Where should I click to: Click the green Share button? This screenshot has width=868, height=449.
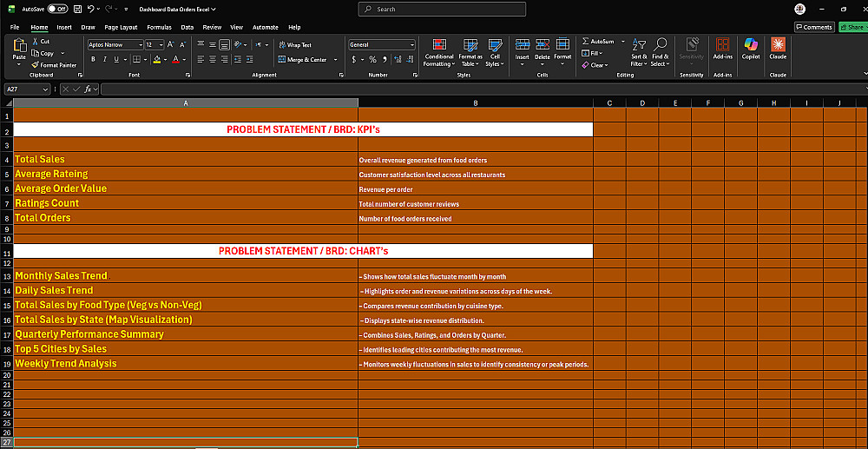[853, 27]
